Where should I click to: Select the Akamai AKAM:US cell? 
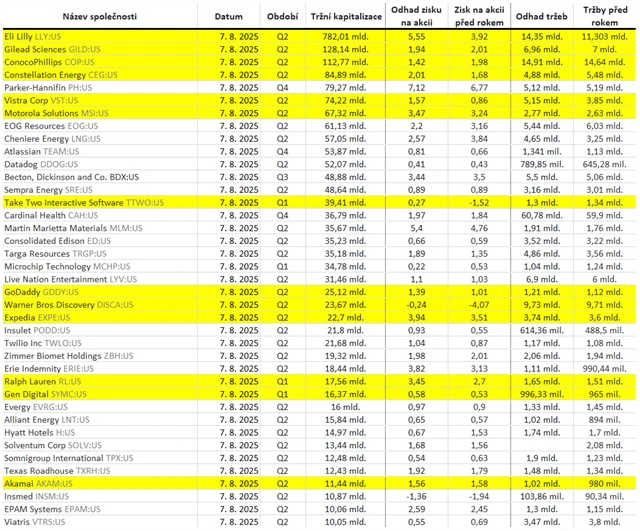[x=100, y=483]
